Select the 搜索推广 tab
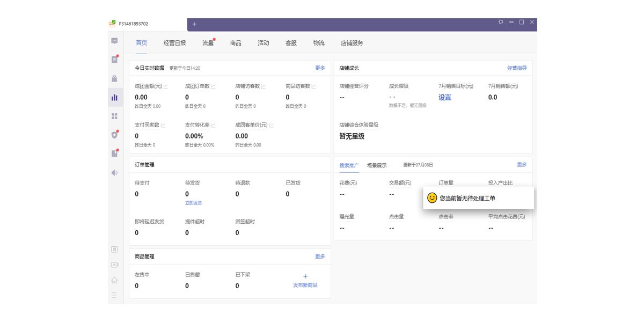The width and height of the screenshot is (644, 322). pyautogui.click(x=349, y=165)
